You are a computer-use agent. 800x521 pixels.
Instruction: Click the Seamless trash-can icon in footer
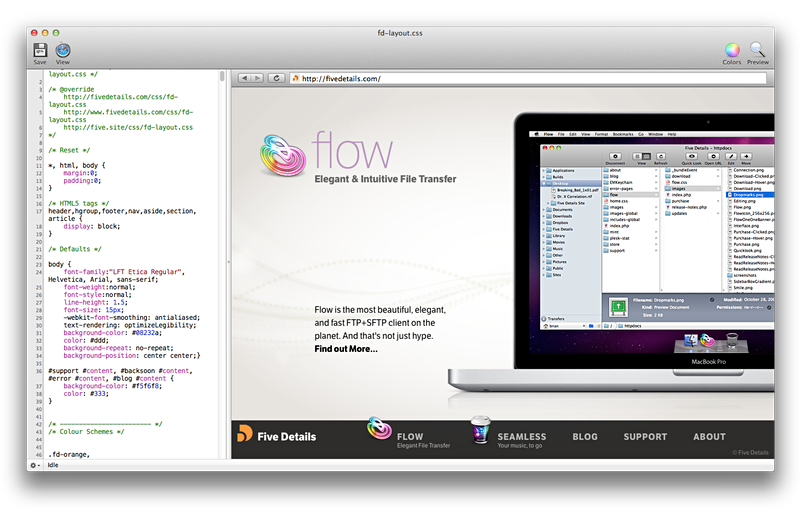tap(482, 432)
